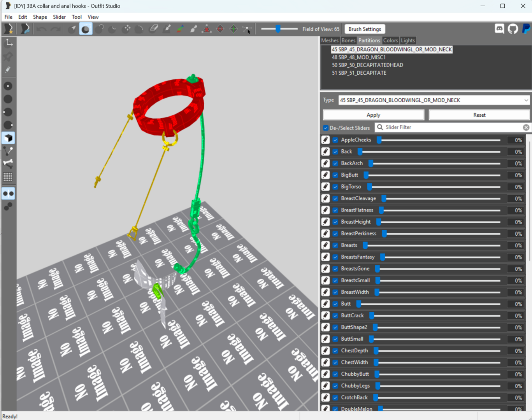Open the GitHub link icon
The width and height of the screenshot is (532, 420).
coord(513,29)
